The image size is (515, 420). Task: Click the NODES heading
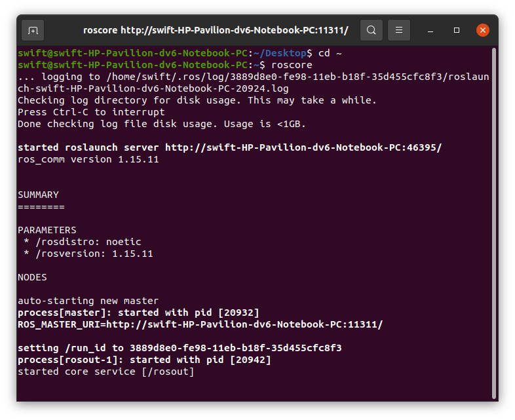(x=32, y=277)
